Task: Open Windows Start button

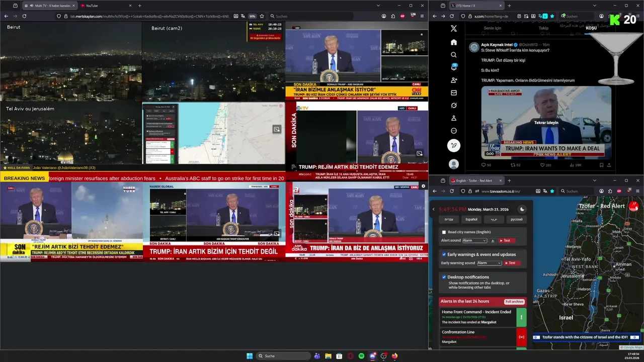Action: click(x=250, y=356)
